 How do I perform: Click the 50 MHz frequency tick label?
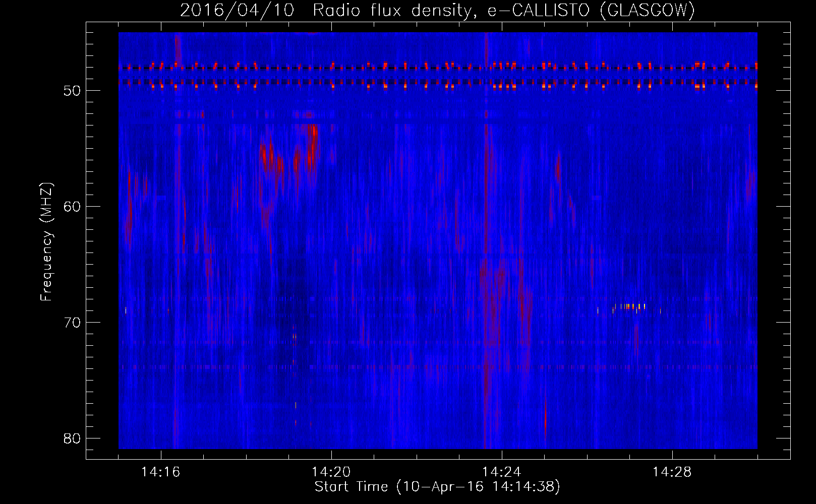tap(72, 91)
